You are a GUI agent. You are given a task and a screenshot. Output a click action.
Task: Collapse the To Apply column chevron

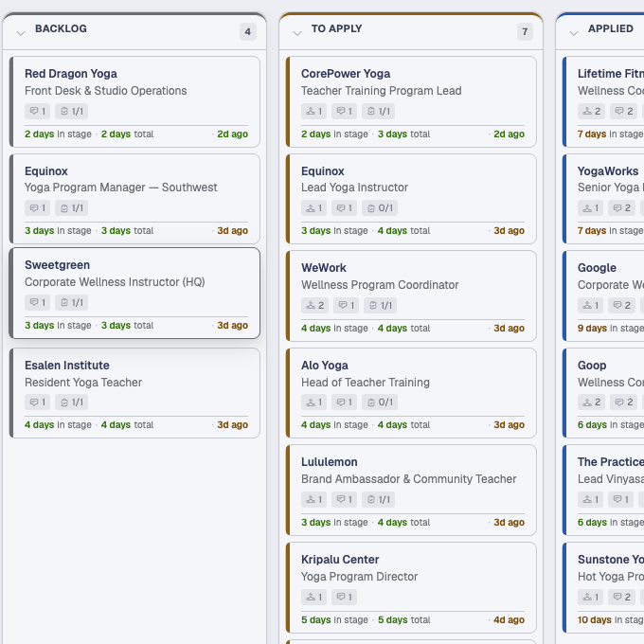click(x=297, y=33)
